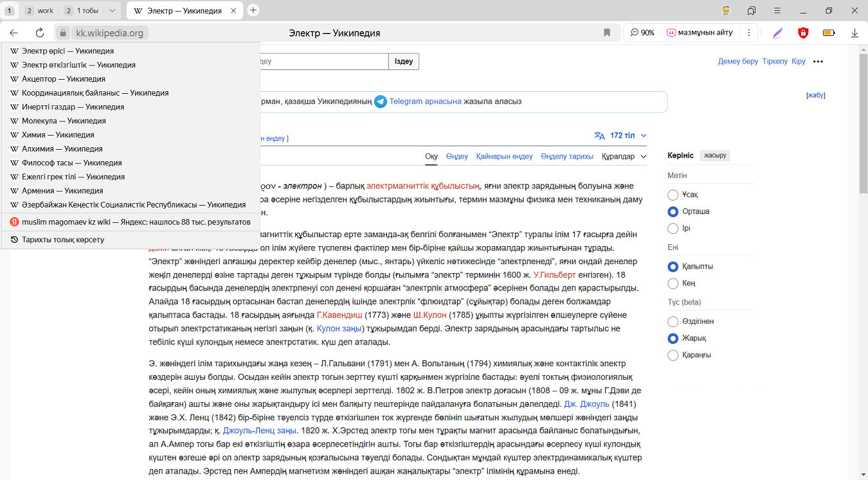Open Химия — Уикипедия history entry
This screenshot has height=480, width=868.
pyautogui.click(x=58, y=135)
